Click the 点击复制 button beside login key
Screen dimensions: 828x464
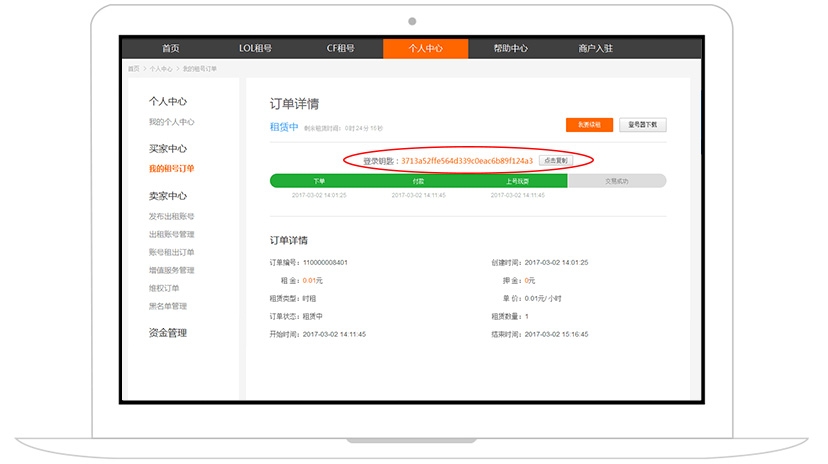click(555, 160)
